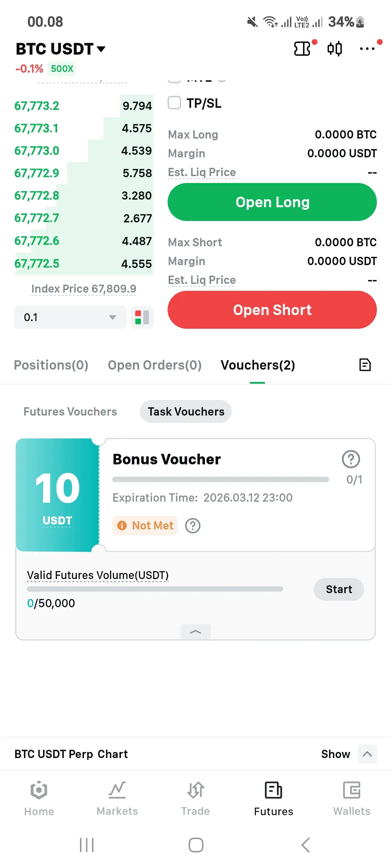Select the Futures Vouchers filter
The image size is (391, 868).
pos(70,412)
